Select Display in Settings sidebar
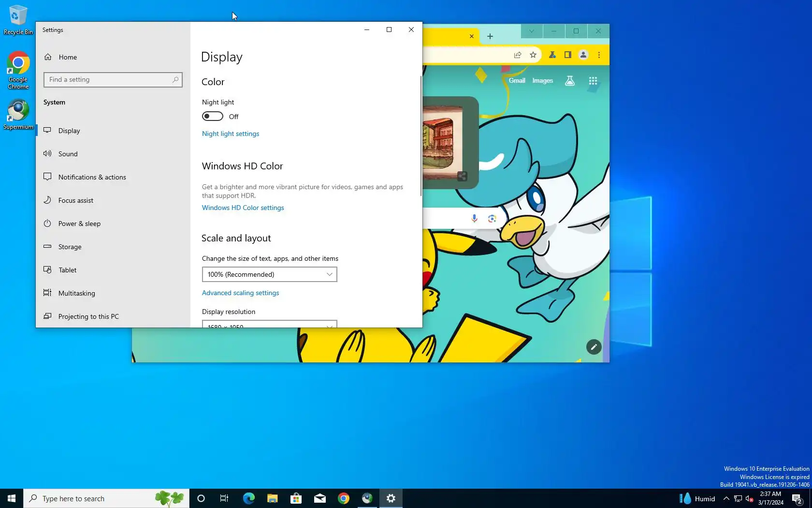 [113, 131]
